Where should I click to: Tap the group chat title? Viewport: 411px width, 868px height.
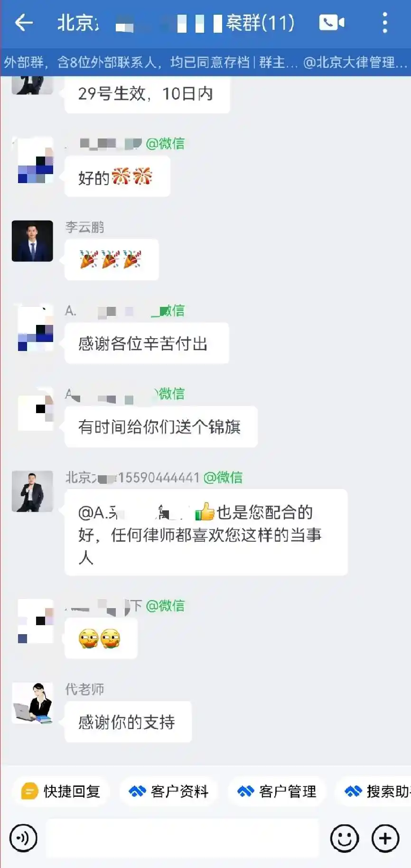tap(176, 23)
